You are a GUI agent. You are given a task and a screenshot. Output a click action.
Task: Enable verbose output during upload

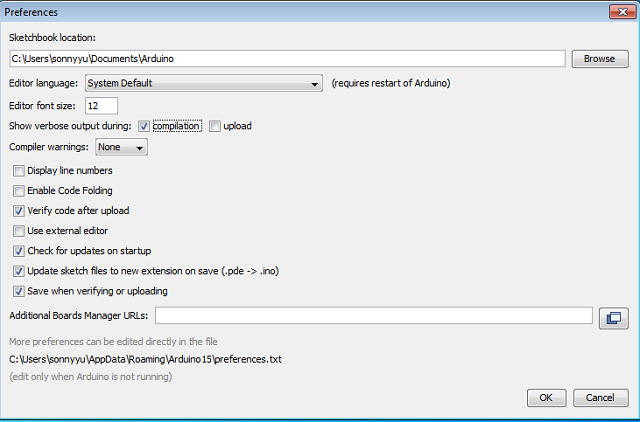pos(215,126)
